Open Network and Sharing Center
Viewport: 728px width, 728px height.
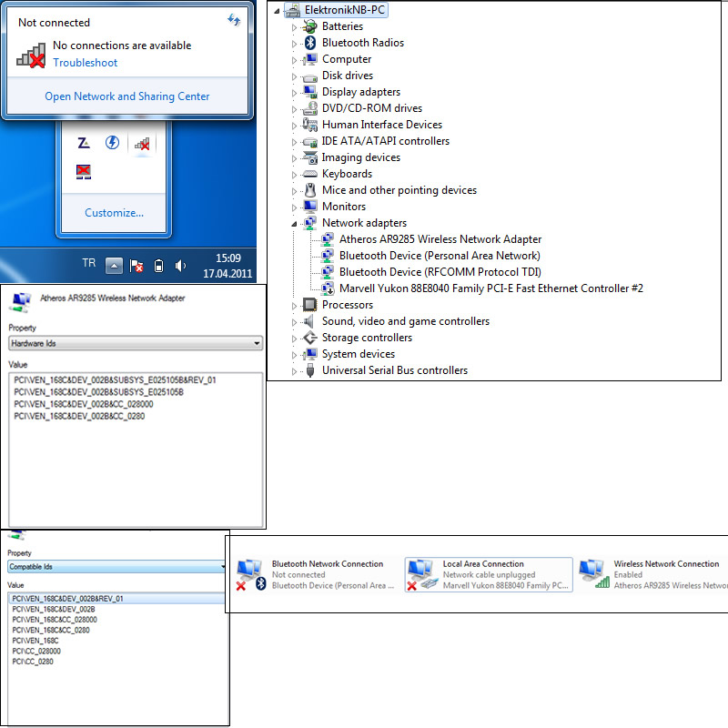pyautogui.click(x=126, y=96)
